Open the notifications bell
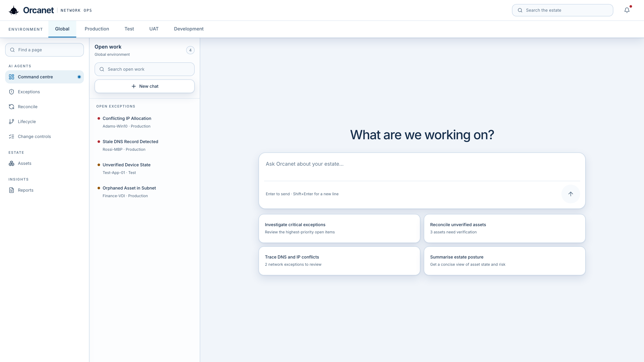644x362 pixels. click(627, 10)
